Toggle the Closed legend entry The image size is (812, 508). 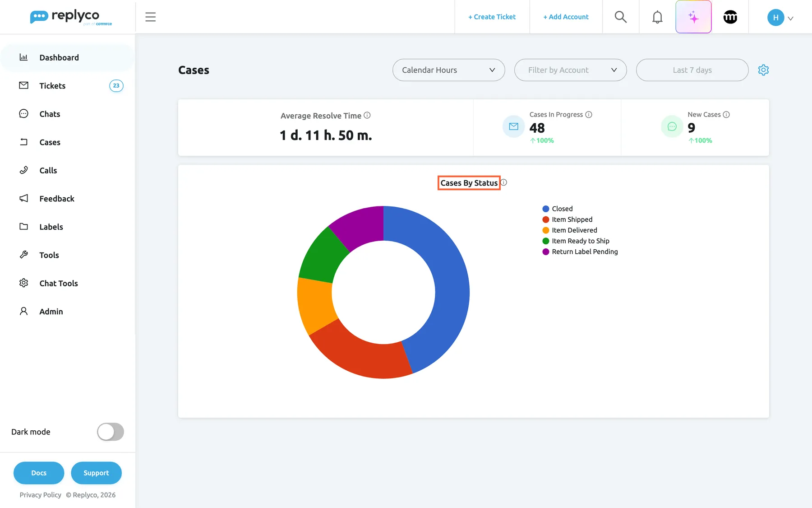(x=558, y=209)
